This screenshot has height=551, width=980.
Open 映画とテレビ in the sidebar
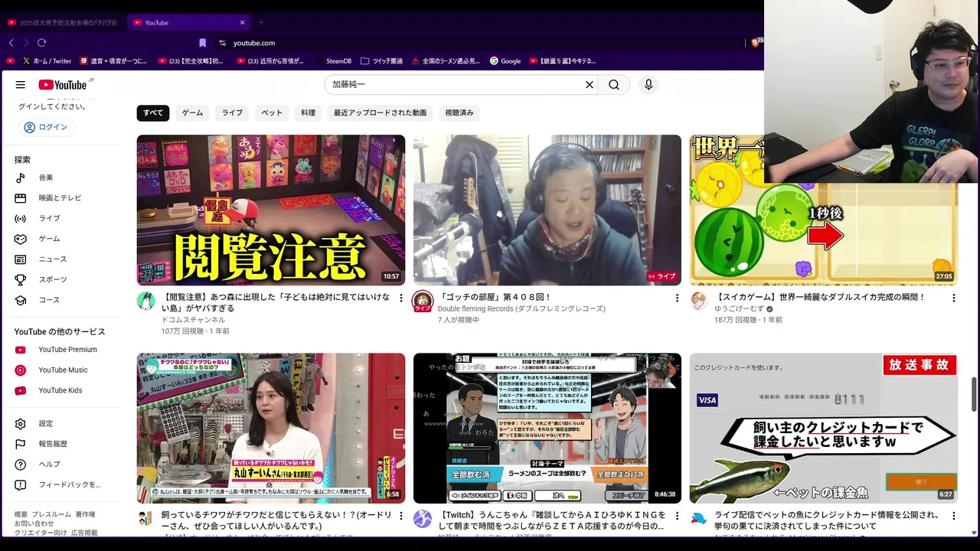[61, 197]
